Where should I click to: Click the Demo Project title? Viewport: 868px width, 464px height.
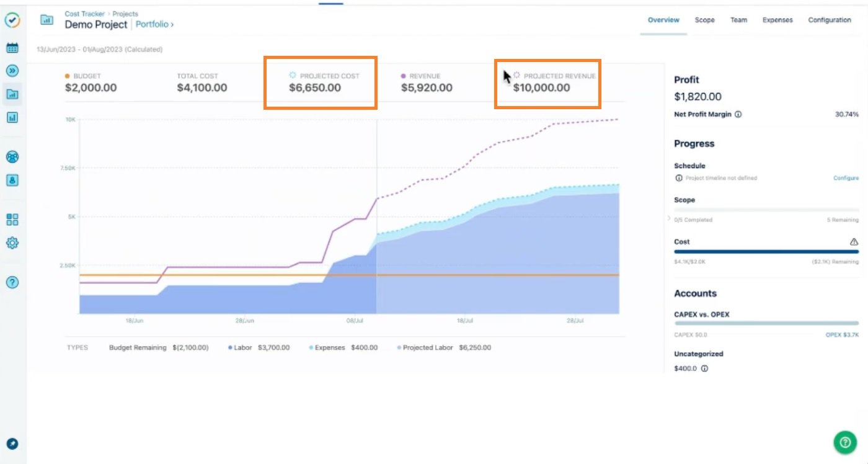click(x=96, y=25)
